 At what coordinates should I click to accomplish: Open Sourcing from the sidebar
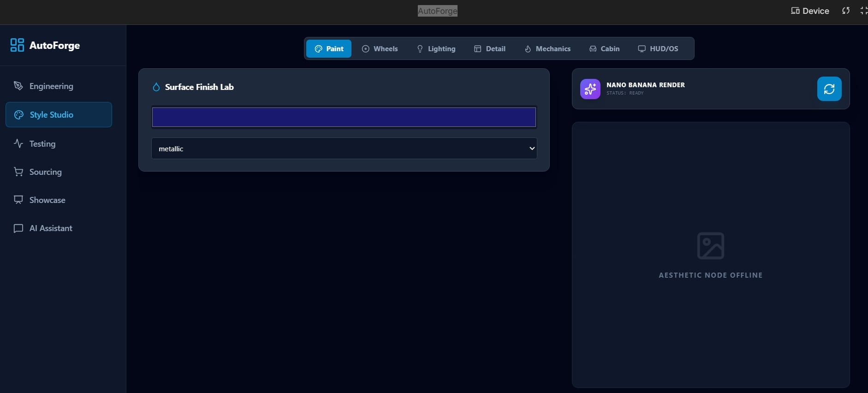click(x=45, y=172)
